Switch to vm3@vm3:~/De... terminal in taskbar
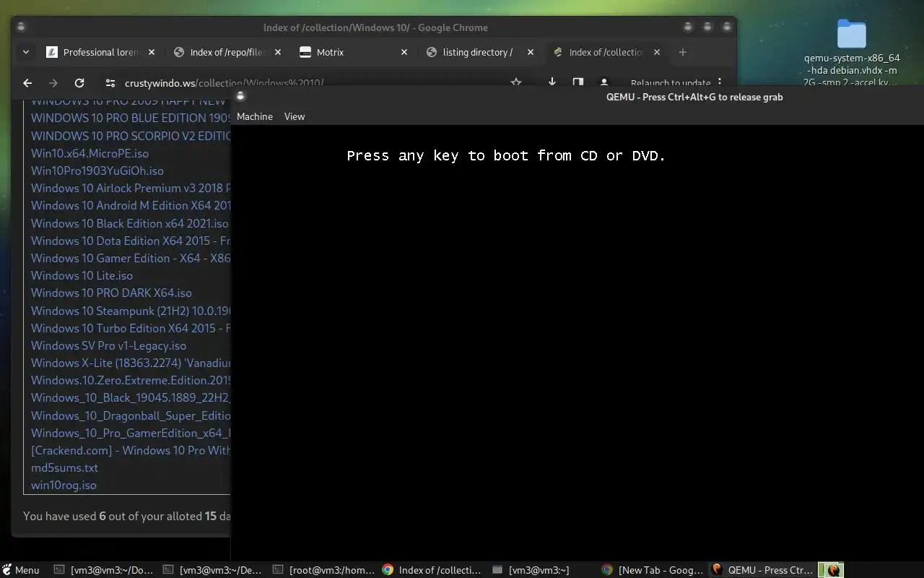The width and height of the screenshot is (924, 578). tap(212, 570)
